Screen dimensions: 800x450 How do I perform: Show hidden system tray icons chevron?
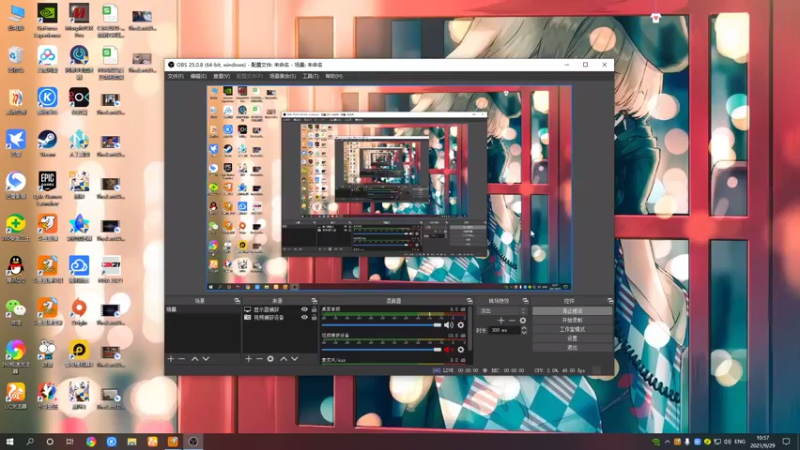click(667, 442)
